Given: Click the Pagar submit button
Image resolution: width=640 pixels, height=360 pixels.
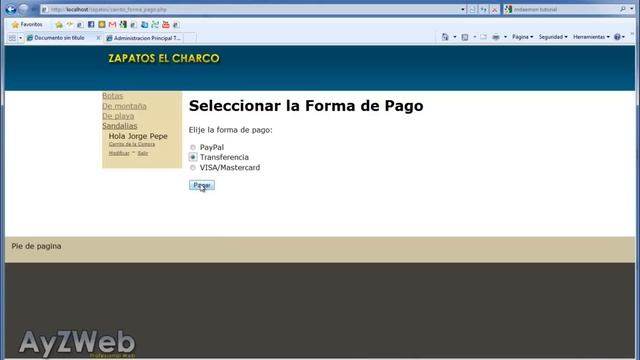Looking at the screenshot, I should (x=202, y=185).
